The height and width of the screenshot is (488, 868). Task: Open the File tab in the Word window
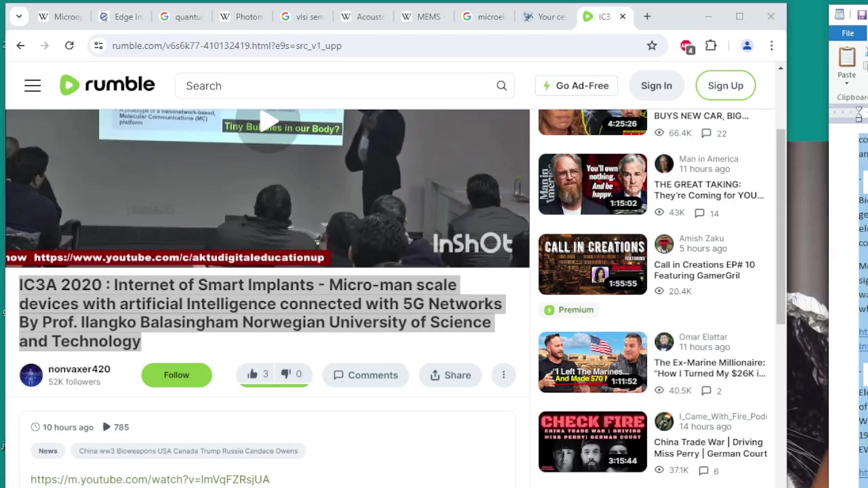[848, 33]
